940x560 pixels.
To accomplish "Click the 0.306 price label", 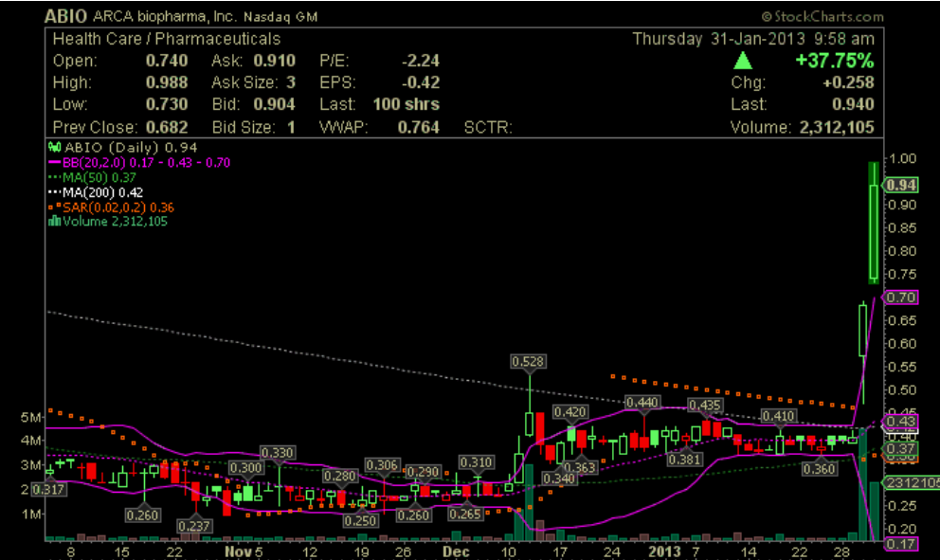I will click(x=383, y=465).
